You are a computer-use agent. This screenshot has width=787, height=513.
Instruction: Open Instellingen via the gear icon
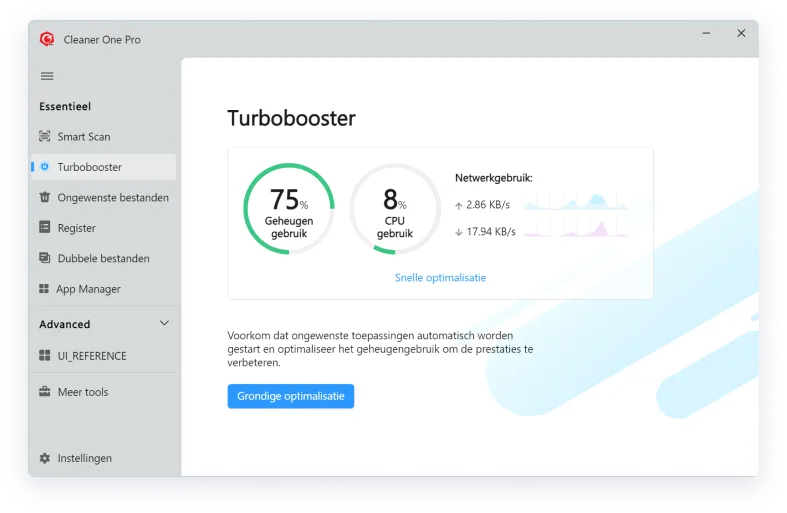[x=45, y=458]
